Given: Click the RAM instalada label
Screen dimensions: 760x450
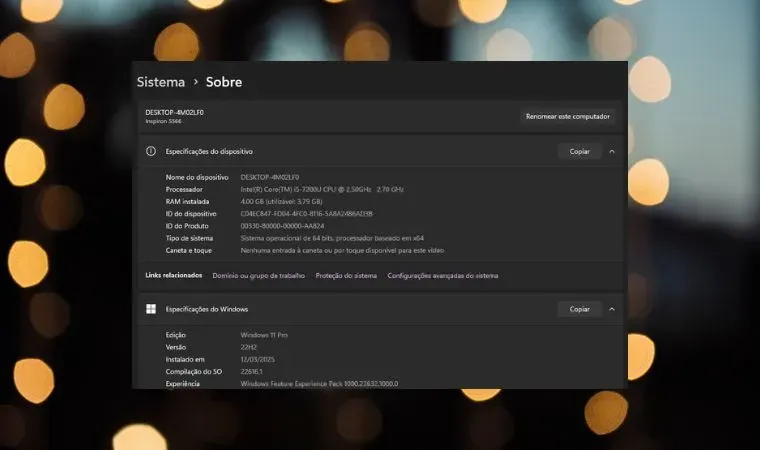Looking at the screenshot, I should pos(187,202).
